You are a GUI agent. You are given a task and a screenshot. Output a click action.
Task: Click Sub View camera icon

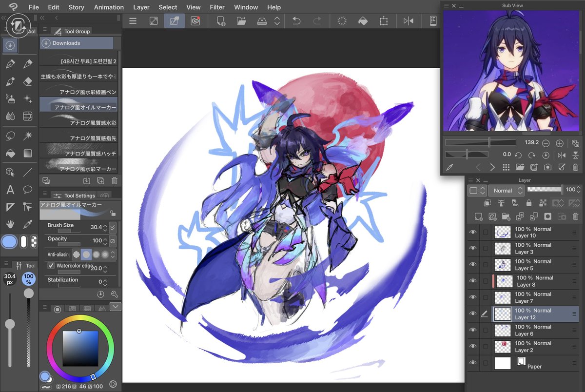tap(547, 167)
